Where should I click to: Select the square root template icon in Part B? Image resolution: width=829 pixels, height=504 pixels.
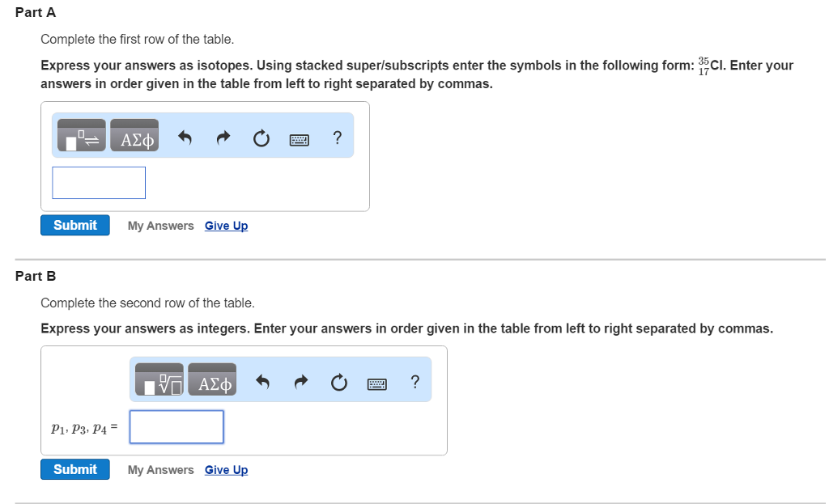158,379
